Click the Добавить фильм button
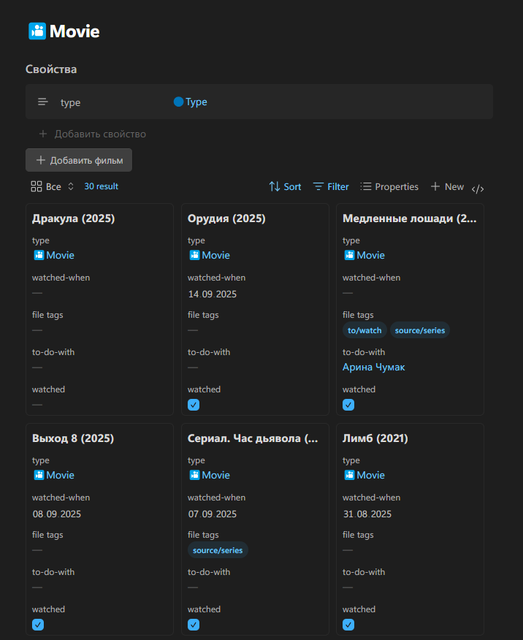523x640 pixels. point(79,160)
